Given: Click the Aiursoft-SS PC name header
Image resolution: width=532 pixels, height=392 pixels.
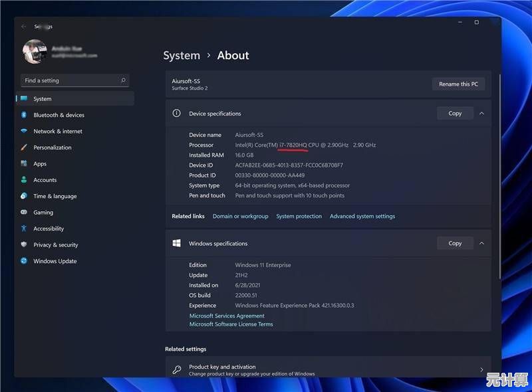Looking at the screenshot, I should [x=186, y=81].
